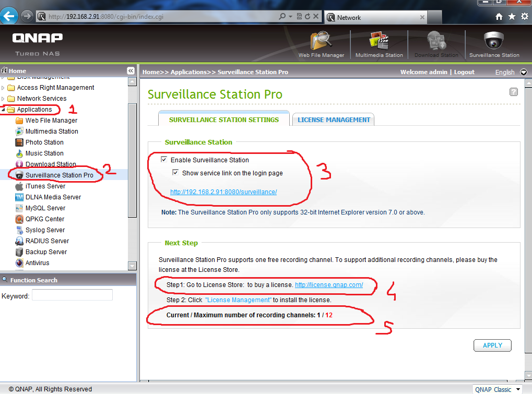Select Surveillance Station Pro in the tree

59,175
